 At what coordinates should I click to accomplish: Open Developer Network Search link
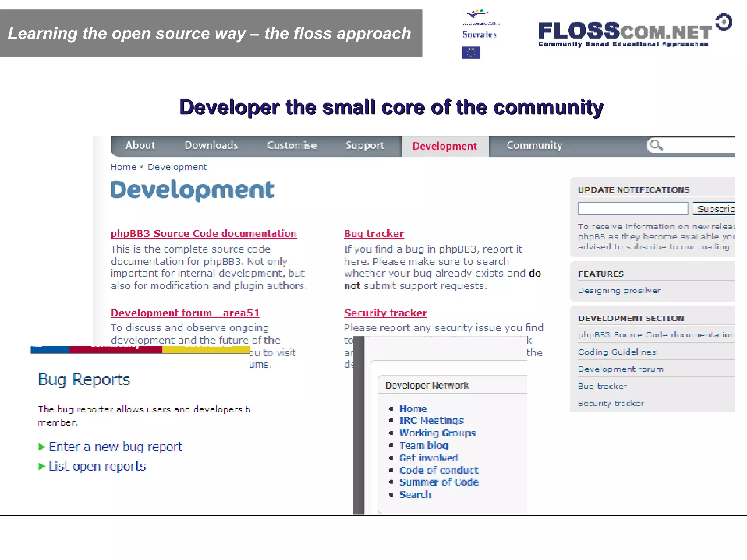click(415, 494)
